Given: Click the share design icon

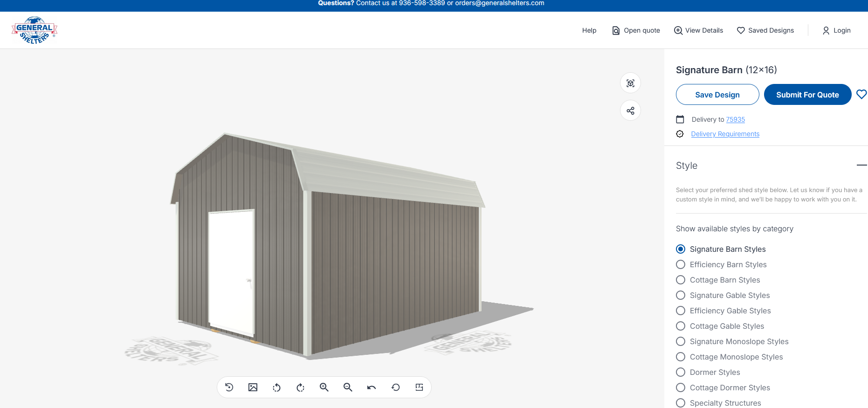Looking at the screenshot, I should point(630,111).
